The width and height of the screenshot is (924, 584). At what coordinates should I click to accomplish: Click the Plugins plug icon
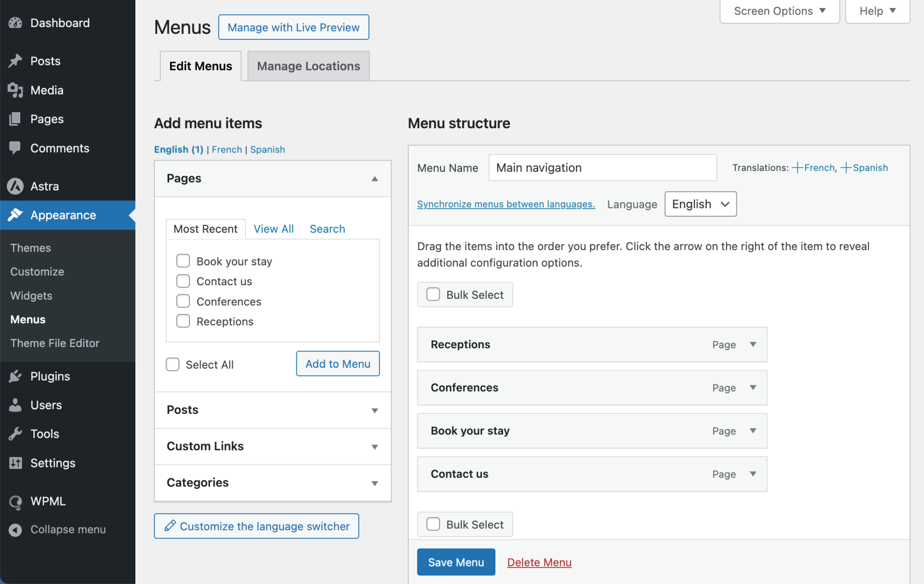point(15,376)
